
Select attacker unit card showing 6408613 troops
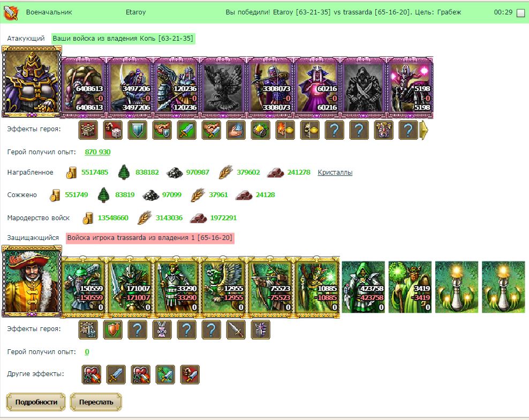84,87
